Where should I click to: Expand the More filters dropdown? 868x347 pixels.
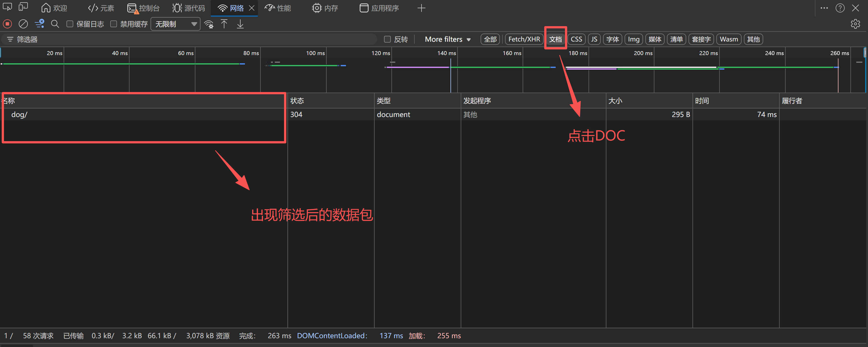click(447, 39)
